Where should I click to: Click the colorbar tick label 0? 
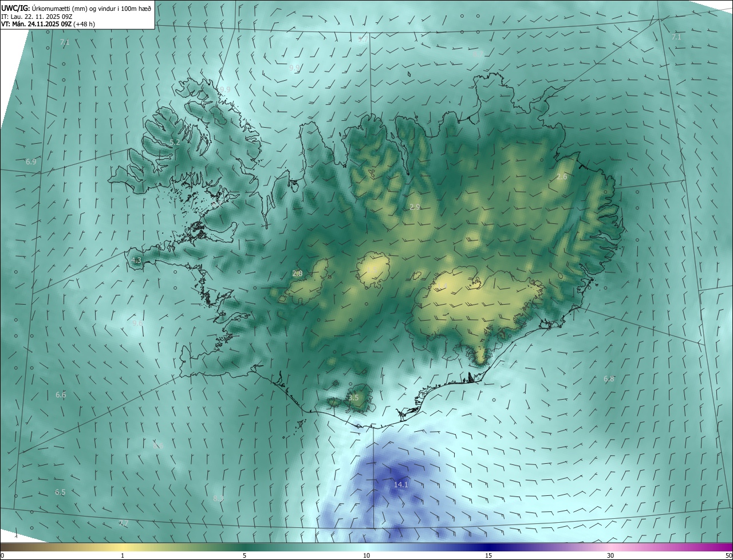click(2, 555)
